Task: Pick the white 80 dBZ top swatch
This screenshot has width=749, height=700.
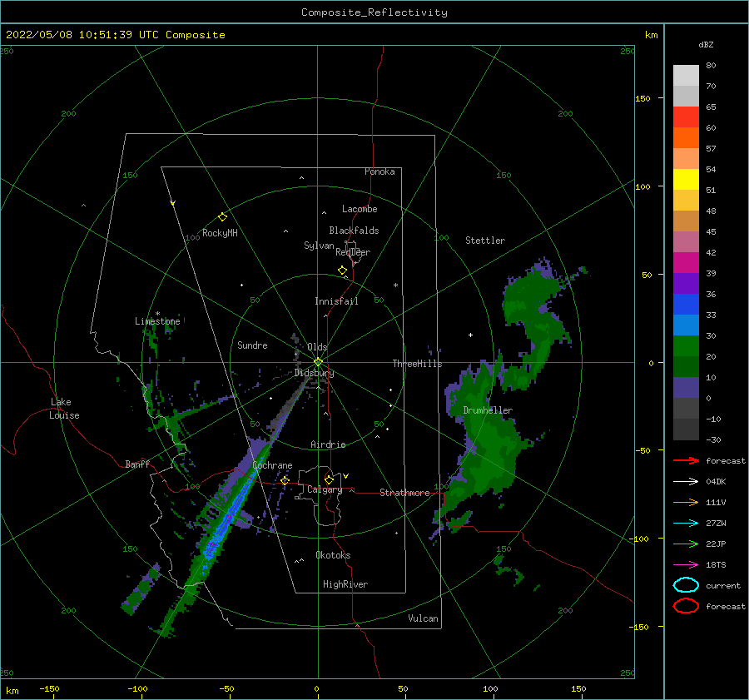Action: (x=686, y=76)
